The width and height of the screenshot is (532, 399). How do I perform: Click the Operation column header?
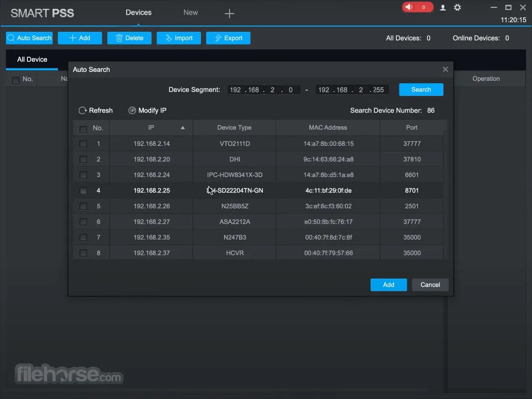click(x=486, y=79)
